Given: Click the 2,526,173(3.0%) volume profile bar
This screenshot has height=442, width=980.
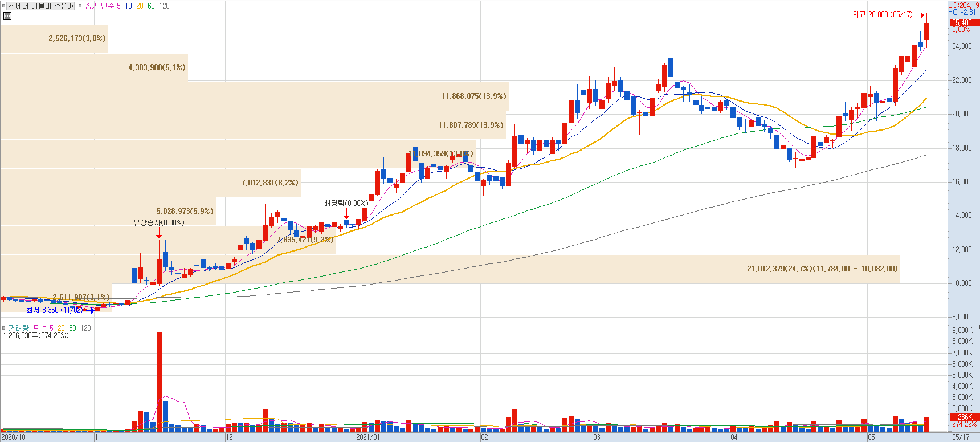Looking at the screenshot, I should coord(54,38).
